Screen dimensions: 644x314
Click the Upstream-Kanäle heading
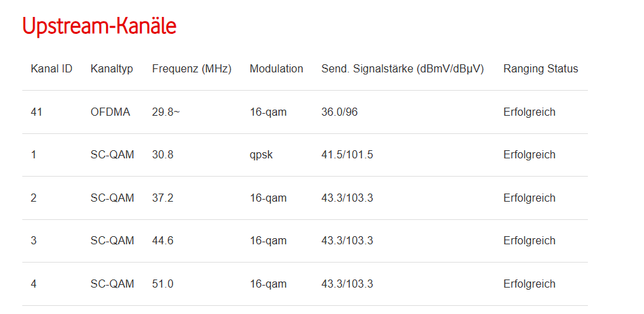tap(99, 26)
